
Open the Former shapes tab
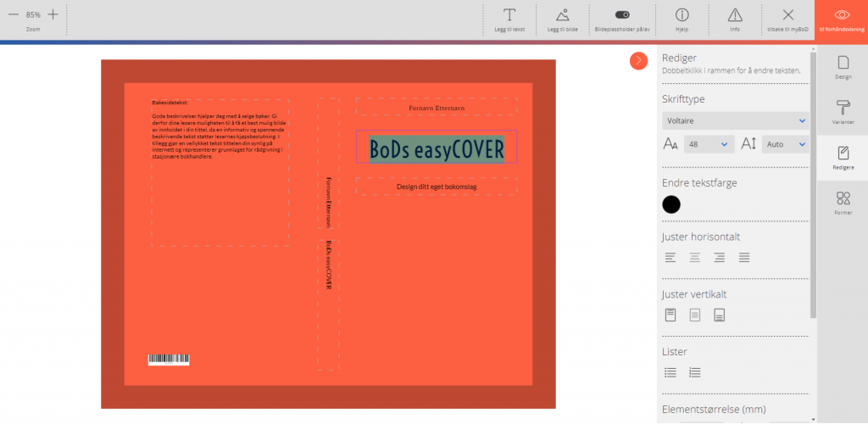(x=843, y=204)
